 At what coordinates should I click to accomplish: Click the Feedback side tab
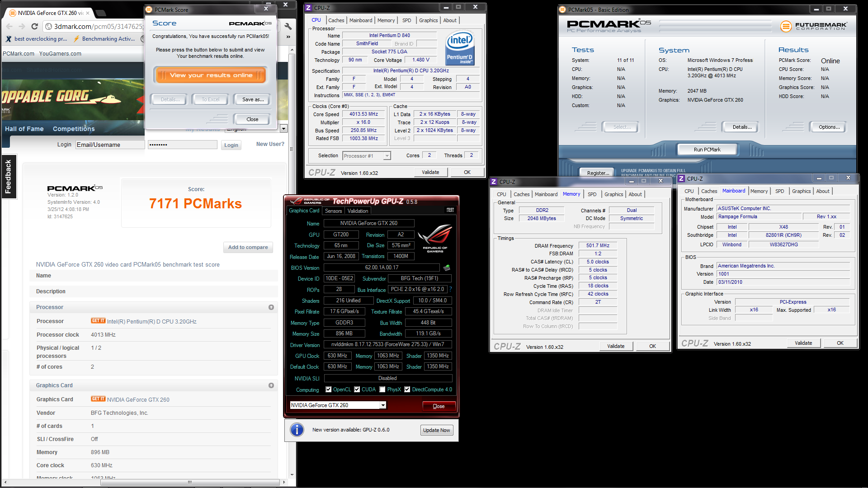point(8,177)
